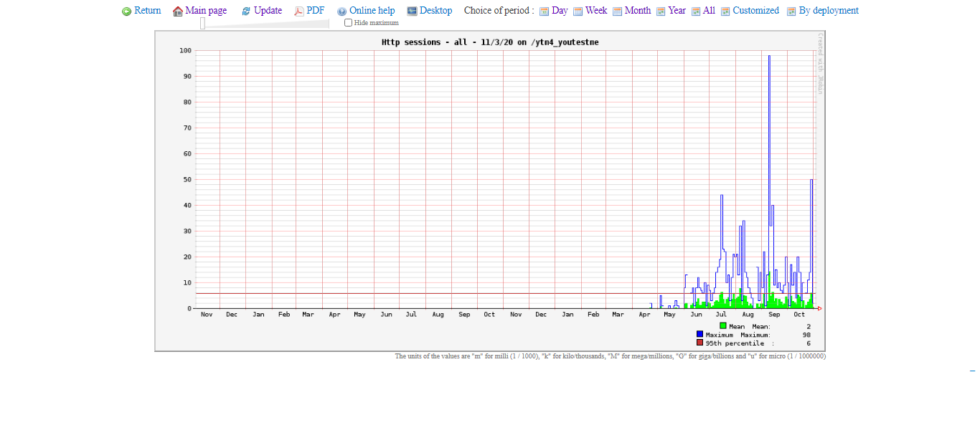
Task: Select the Year period
Action: [677, 11]
